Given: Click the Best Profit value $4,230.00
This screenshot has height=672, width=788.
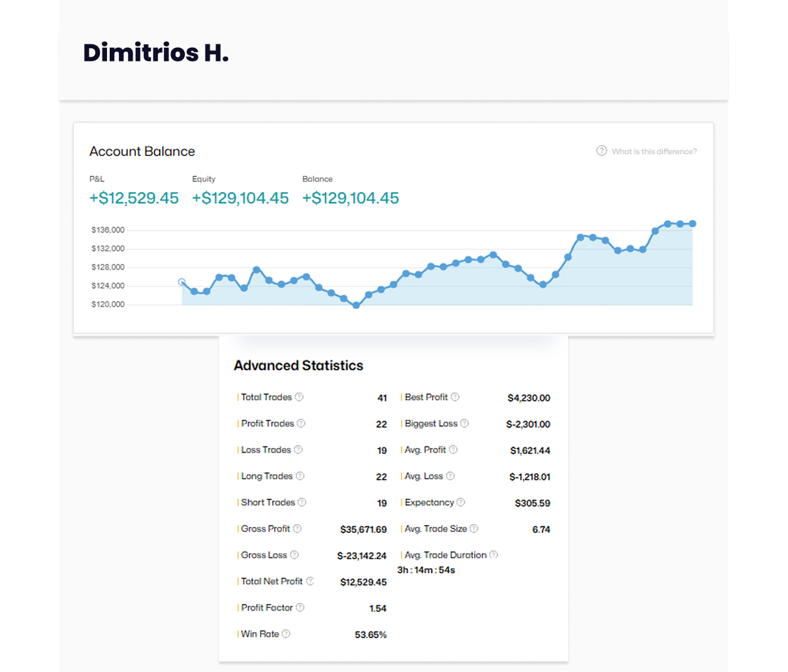Looking at the screenshot, I should (529, 398).
